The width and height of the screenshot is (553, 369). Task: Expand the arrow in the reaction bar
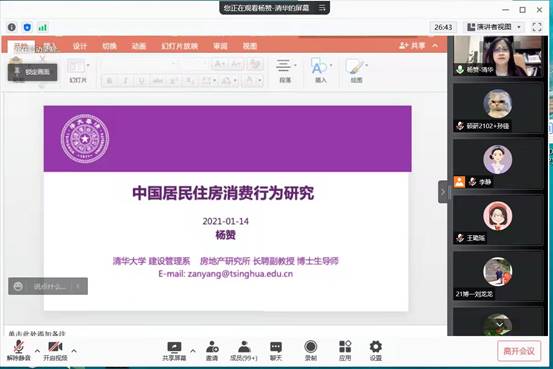pos(78,286)
